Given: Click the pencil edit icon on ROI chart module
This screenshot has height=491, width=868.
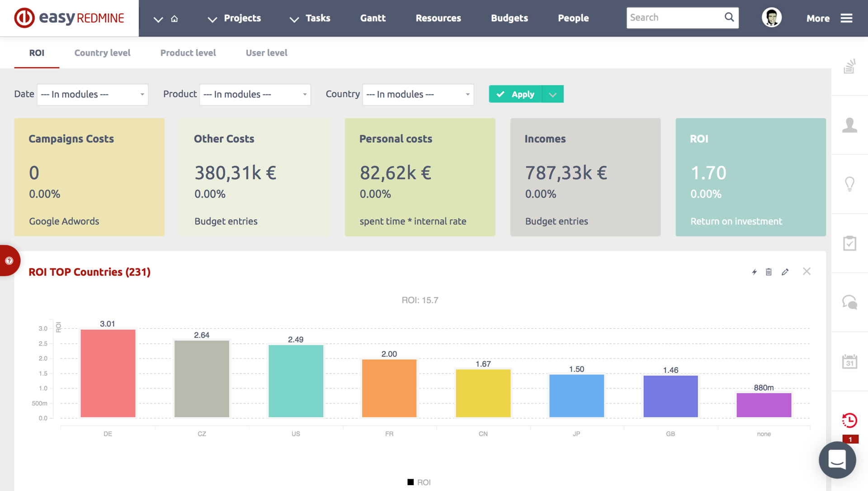Looking at the screenshot, I should pos(785,272).
